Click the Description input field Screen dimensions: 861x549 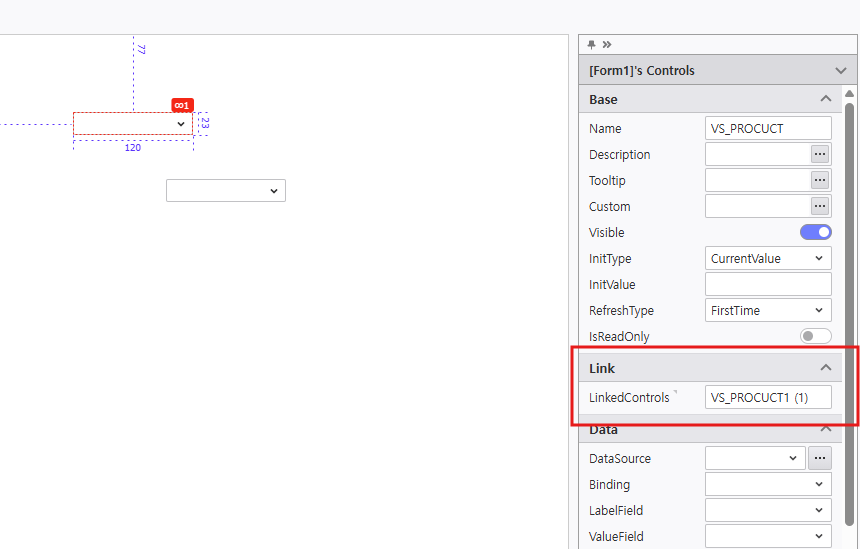(x=758, y=154)
